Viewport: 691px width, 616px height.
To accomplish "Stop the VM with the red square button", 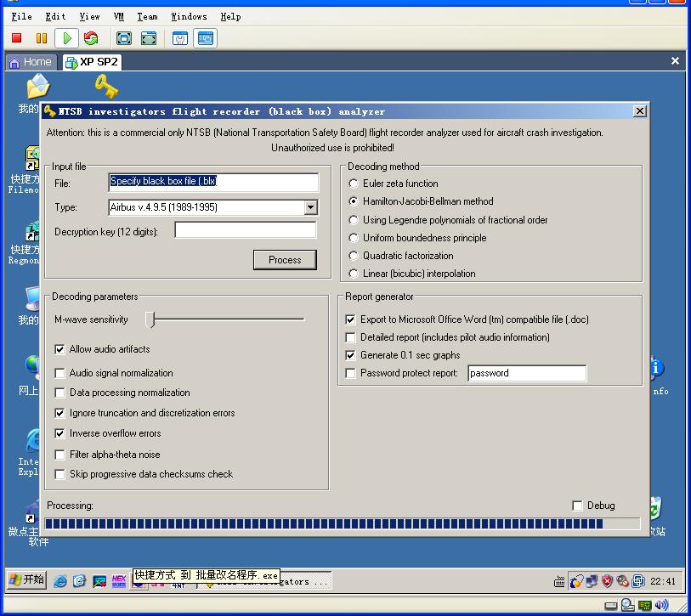I will point(17,38).
